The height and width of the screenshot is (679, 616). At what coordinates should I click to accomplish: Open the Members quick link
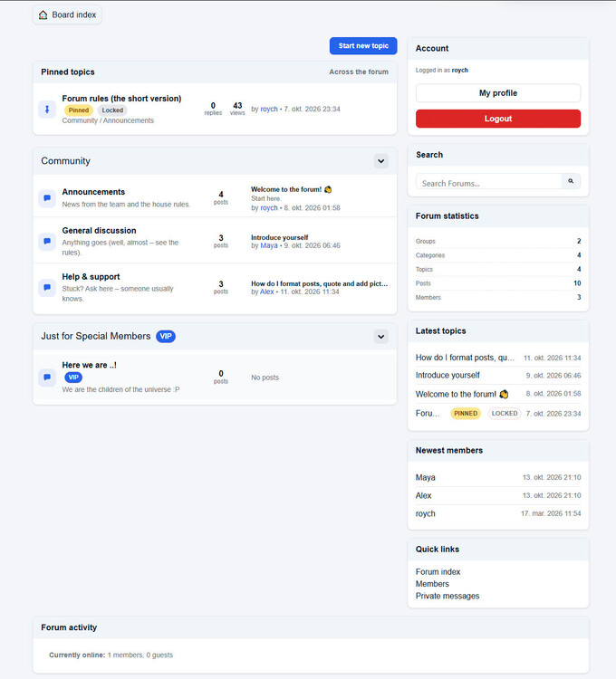[x=432, y=584]
